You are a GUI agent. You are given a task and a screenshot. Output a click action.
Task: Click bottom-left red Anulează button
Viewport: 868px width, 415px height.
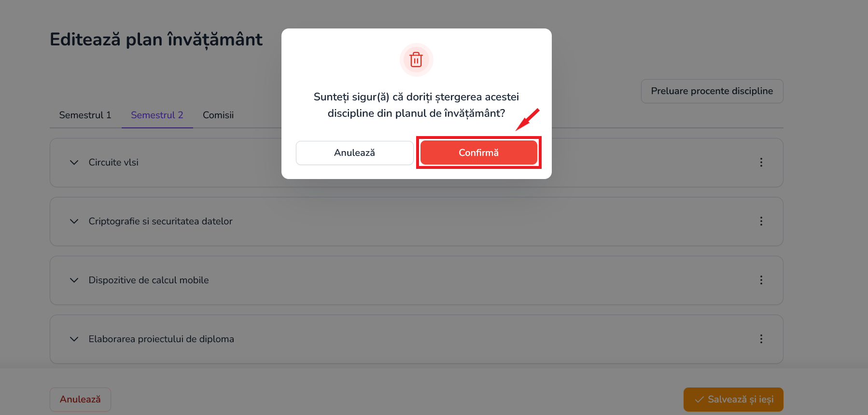click(x=80, y=400)
